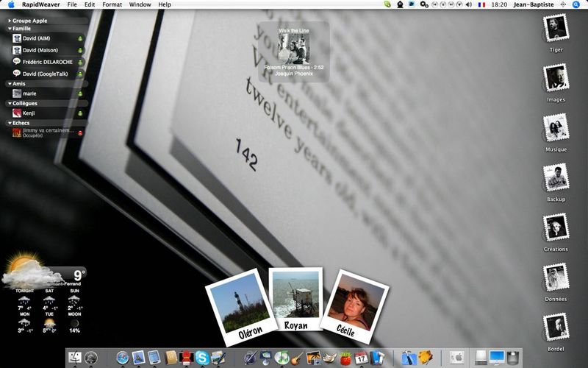Select contact Frédéric DELAROCHE
588x368 pixels.
click(47, 62)
